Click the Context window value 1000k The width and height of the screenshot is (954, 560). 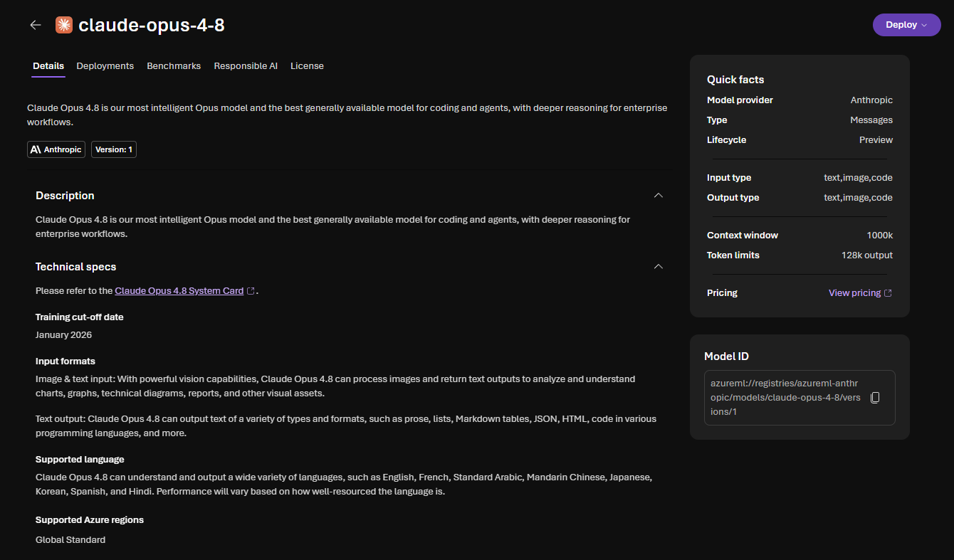(879, 236)
